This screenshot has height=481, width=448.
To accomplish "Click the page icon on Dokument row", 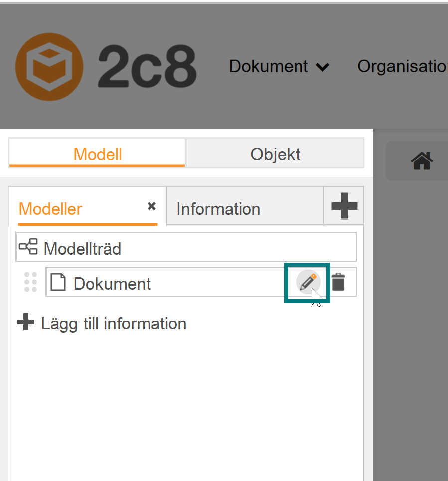I will pyautogui.click(x=58, y=282).
